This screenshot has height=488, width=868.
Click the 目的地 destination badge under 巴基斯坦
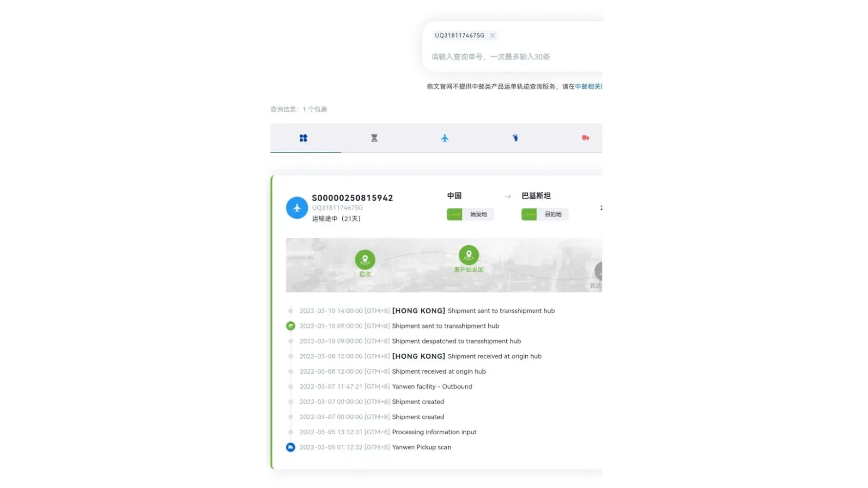[544, 214]
